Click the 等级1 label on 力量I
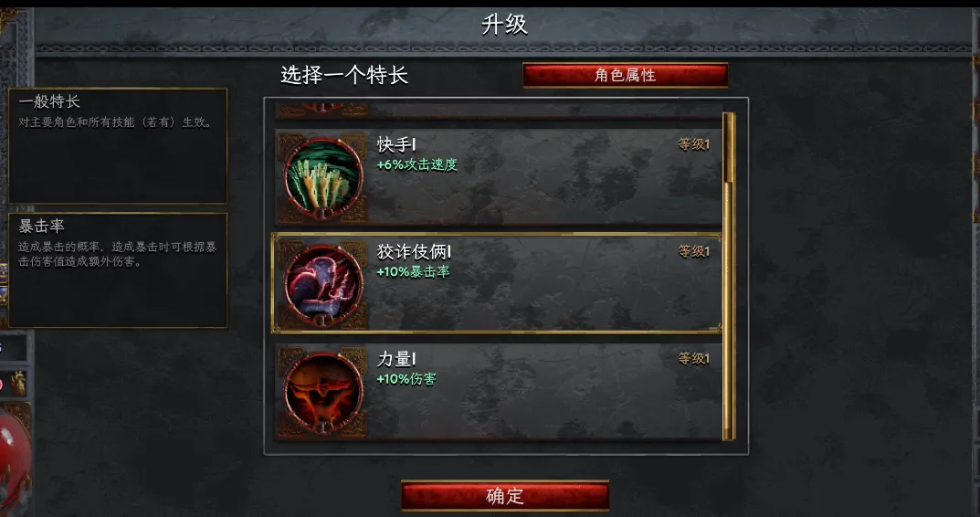Image resolution: width=980 pixels, height=517 pixels. (x=694, y=359)
